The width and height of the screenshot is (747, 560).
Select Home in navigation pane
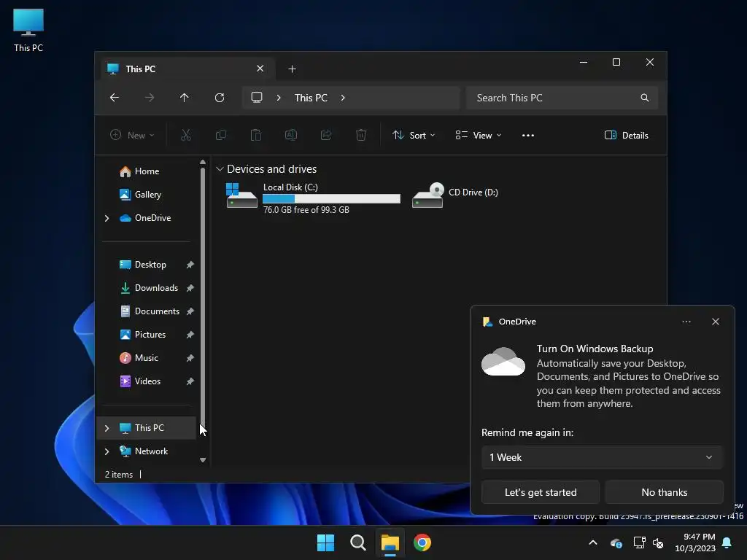click(147, 171)
